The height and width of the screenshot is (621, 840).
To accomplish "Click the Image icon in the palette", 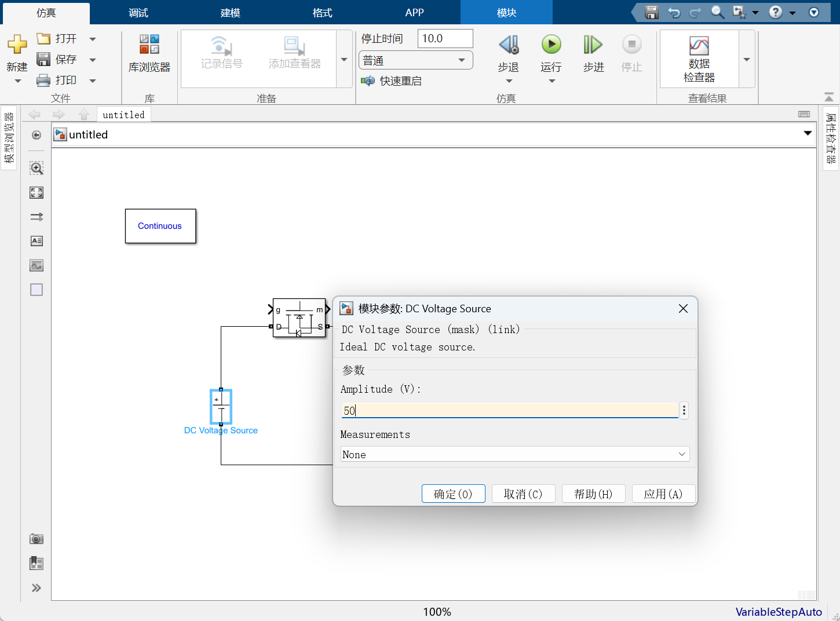I will (36, 265).
